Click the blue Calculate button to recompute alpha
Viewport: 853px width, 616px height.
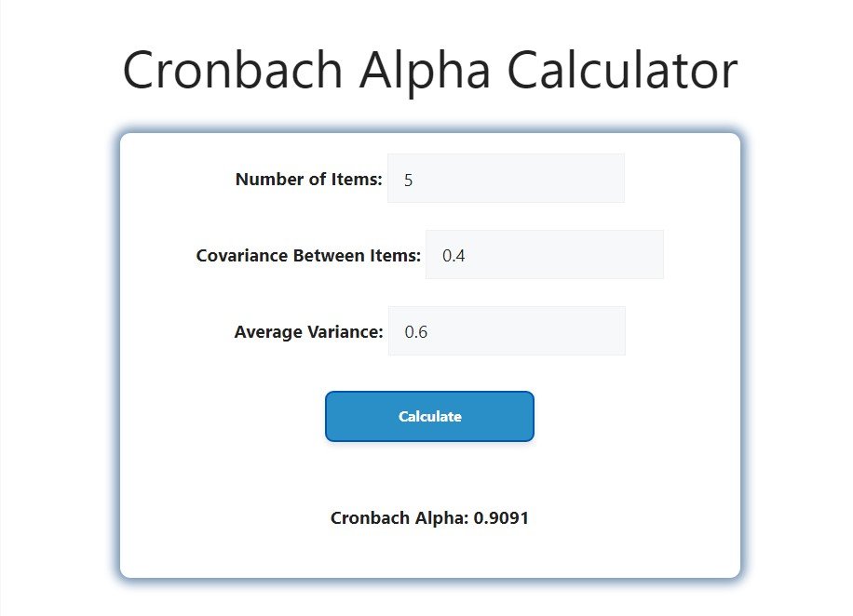pyautogui.click(x=429, y=416)
